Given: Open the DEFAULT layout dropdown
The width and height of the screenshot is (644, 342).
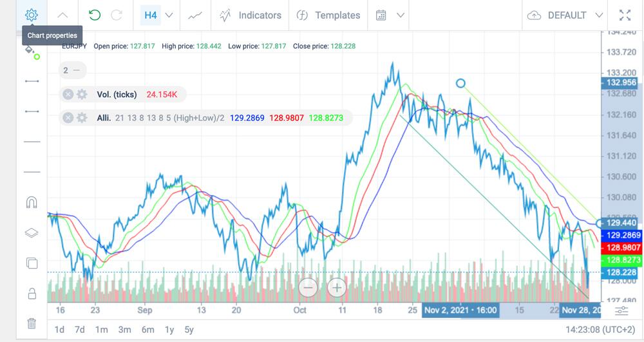Looking at the screenshot, I should tap(600, 15).
